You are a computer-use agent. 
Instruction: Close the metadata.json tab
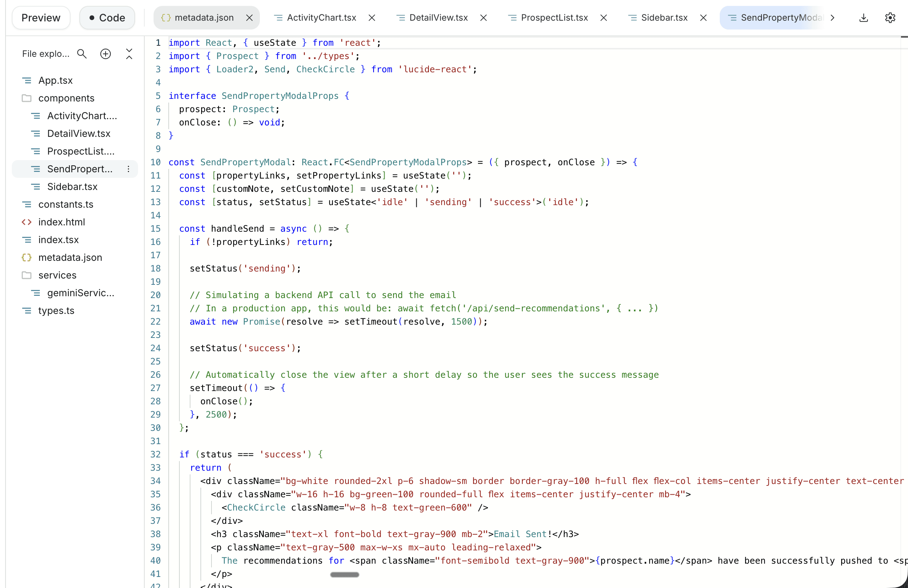point(249,18)
